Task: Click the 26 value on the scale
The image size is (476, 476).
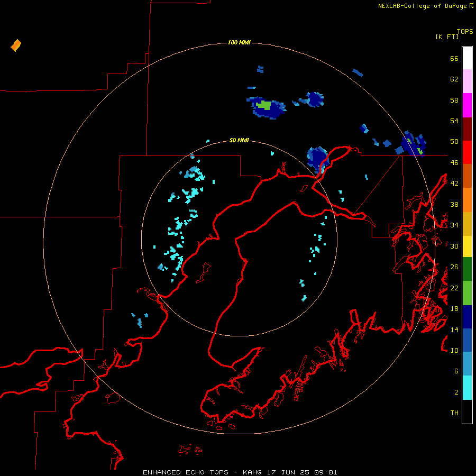Action: [454, 267]
